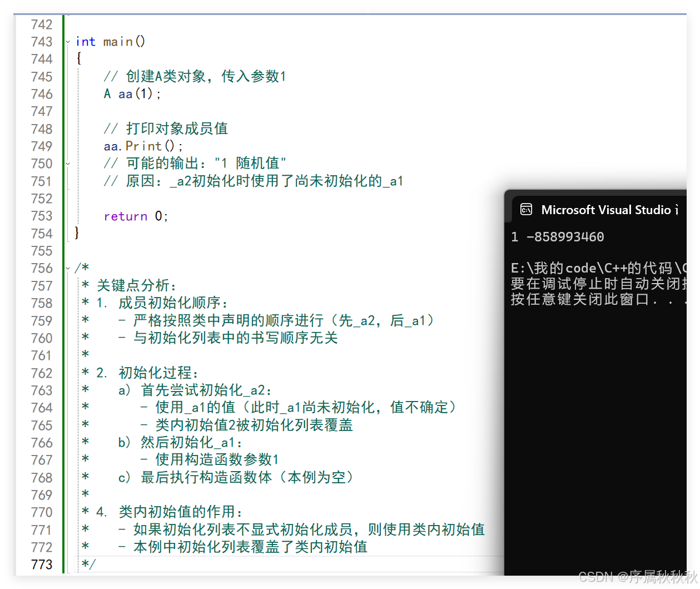Click line number 743
Image resolution: width=700 pixels, height=589 pixels.
point(42,42)
